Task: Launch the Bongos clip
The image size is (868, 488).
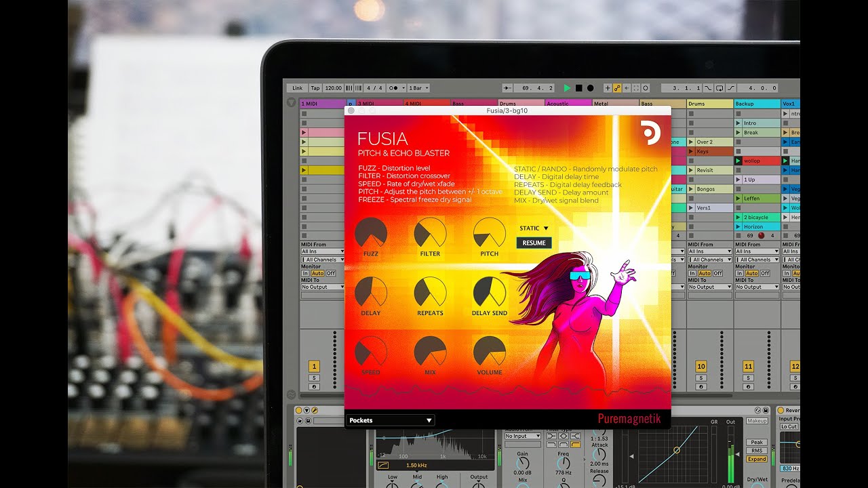Action: pyautogui.click(x=691, y=189)
